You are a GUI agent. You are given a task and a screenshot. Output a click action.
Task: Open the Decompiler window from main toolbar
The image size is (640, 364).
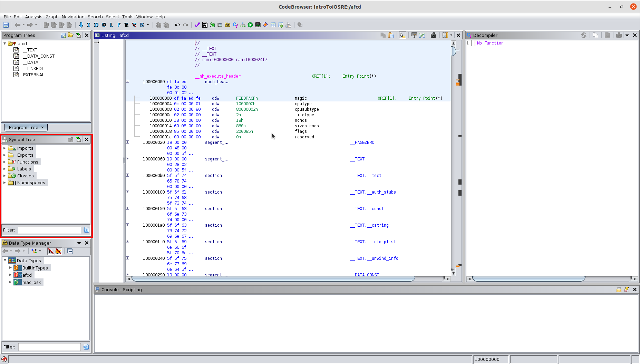pos(235,25)
